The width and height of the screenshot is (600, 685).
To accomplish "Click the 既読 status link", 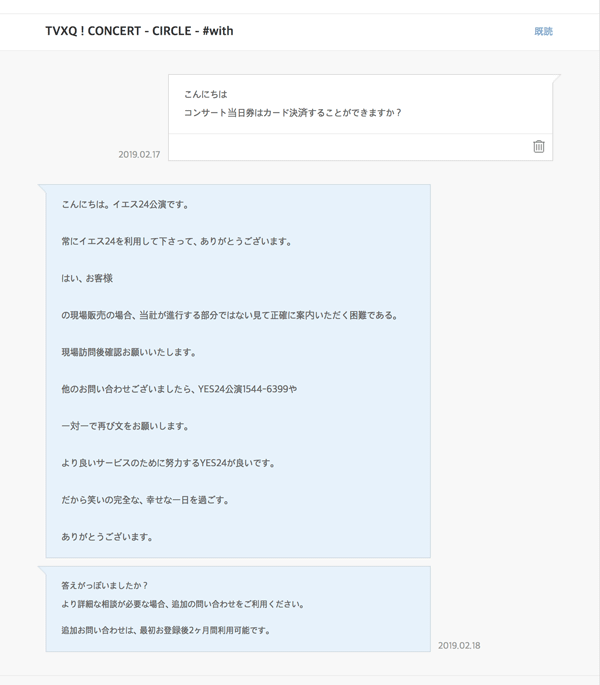I will pos(543,32).
